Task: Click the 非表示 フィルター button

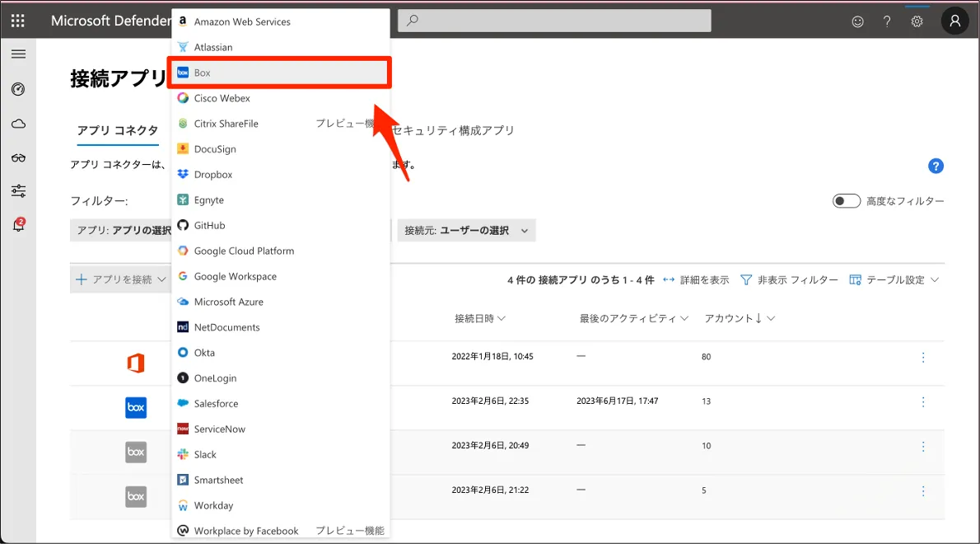Action: [x=789, y=280]
